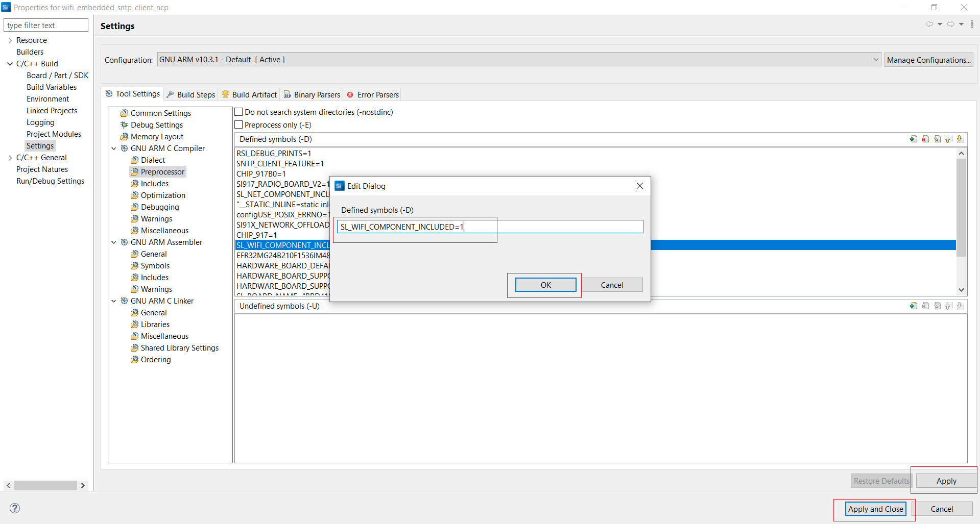Move the selected defined symbol down
Screen dimensions: 980x524
[x=961, y=139]
